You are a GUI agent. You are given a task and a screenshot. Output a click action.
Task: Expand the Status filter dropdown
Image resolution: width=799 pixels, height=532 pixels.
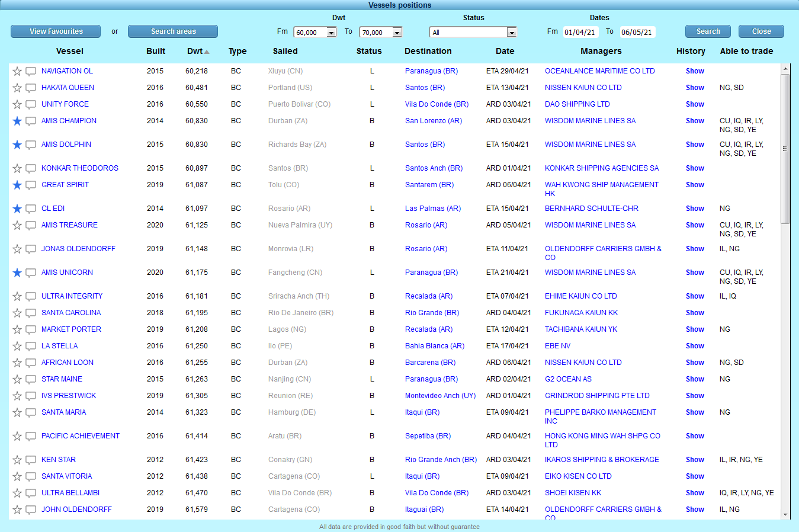click(x=473, y=33)
